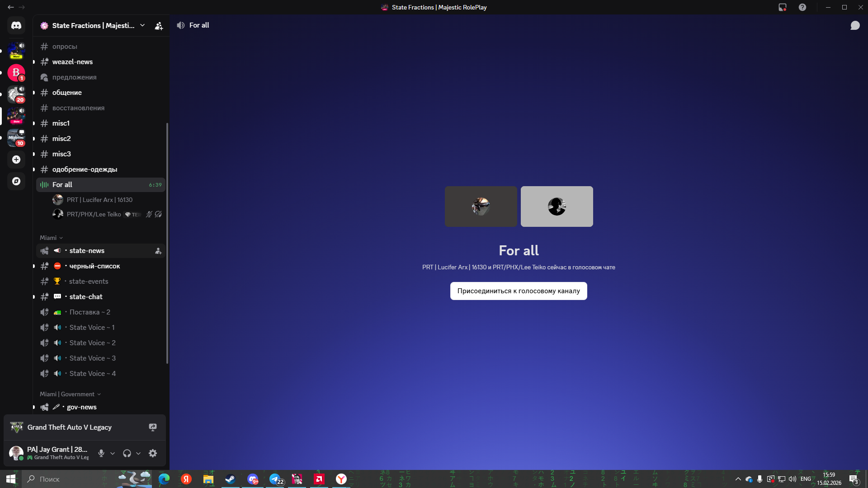Screen dimensions: 868x488
Task: Open Discord inbox icon in title bar
Action: click(783, 7)
